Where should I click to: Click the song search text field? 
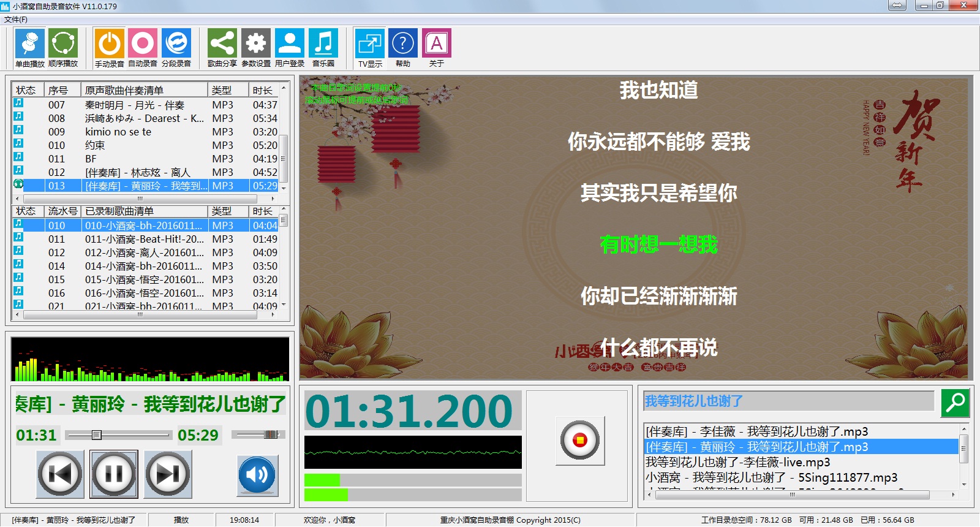[x=788, y=401]
